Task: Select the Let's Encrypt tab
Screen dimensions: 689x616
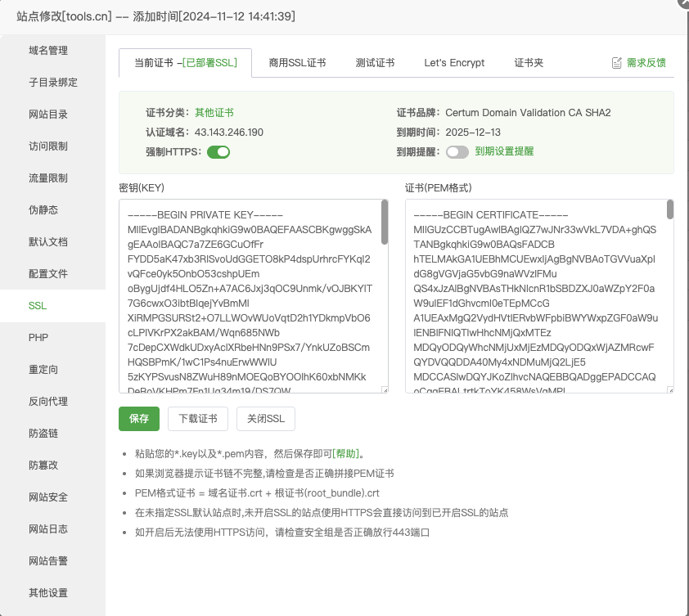Action: [454, 63]
